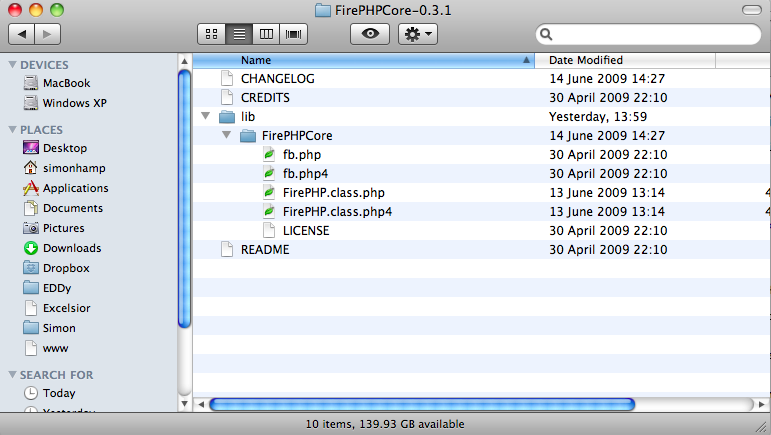
Task: Select the Today saved search clock icon
Action: (x=30, y=393)
